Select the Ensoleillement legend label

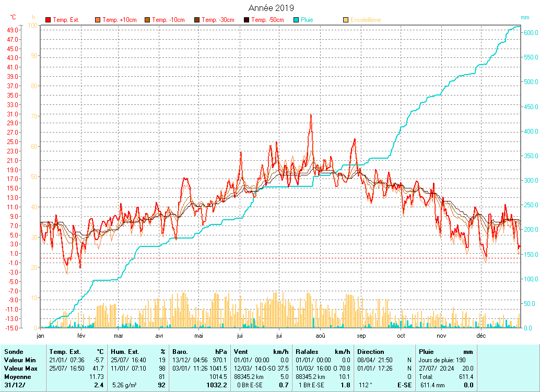366,20
